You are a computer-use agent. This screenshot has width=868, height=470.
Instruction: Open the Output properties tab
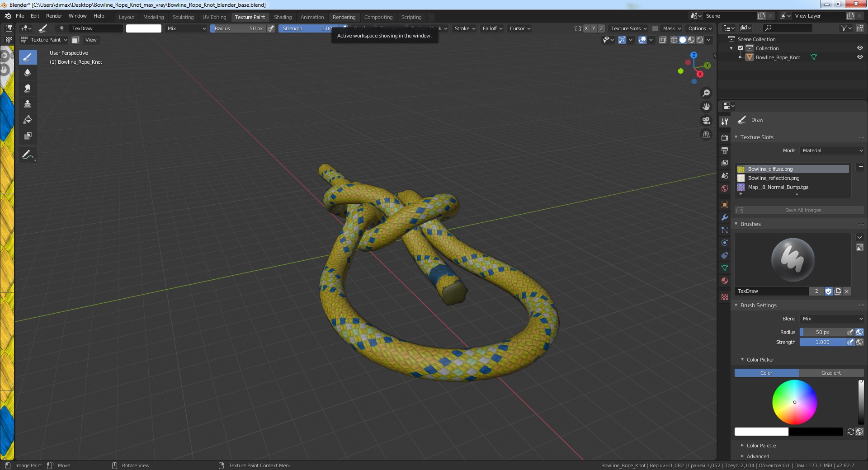(x=725, y=150)
